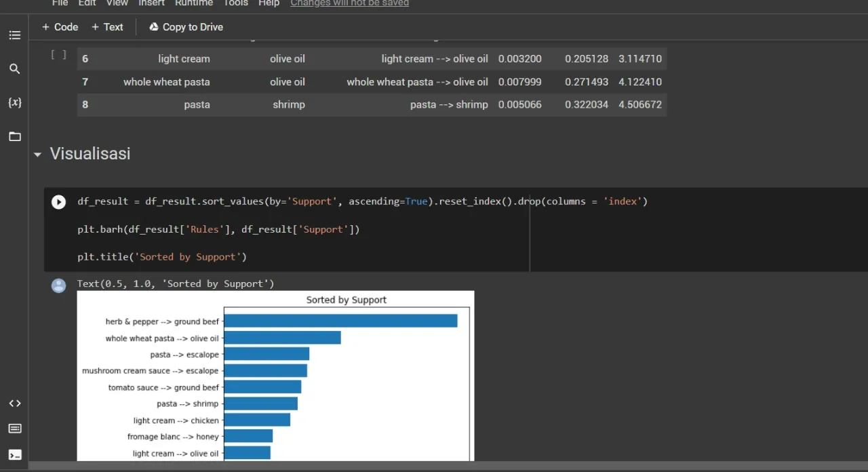Open the Insert menu
The image size is (868, 472).
151,3
